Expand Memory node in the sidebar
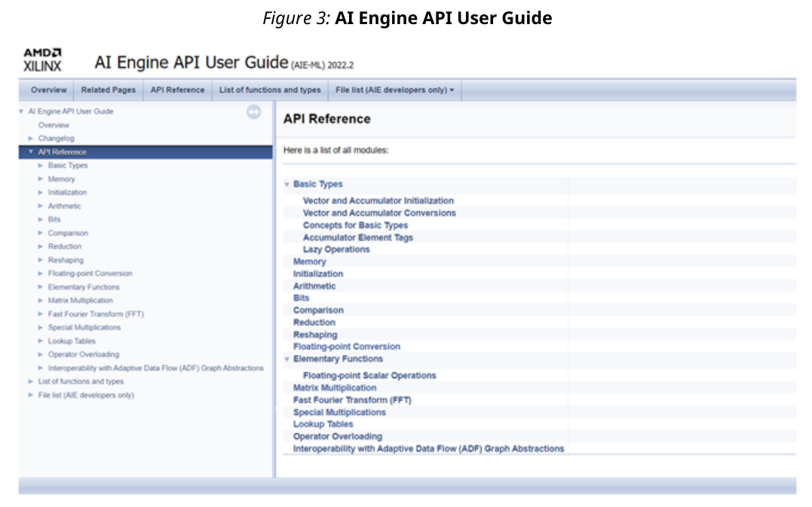 [41, 179]
